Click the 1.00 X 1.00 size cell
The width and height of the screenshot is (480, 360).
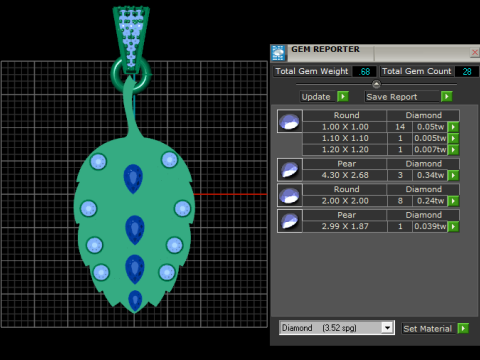pos(345,127)
